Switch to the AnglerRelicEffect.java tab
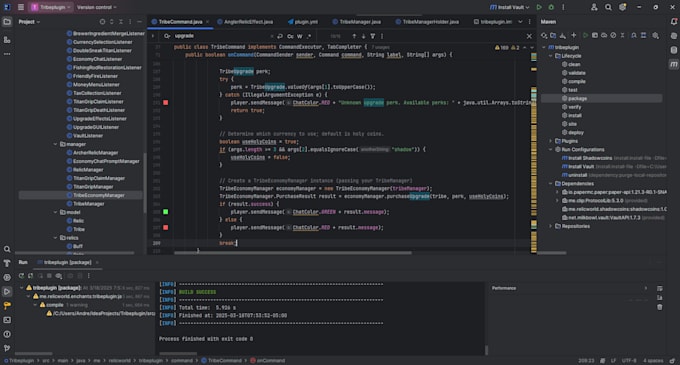This screenshot has height=365, width=680. pos(245,22)
